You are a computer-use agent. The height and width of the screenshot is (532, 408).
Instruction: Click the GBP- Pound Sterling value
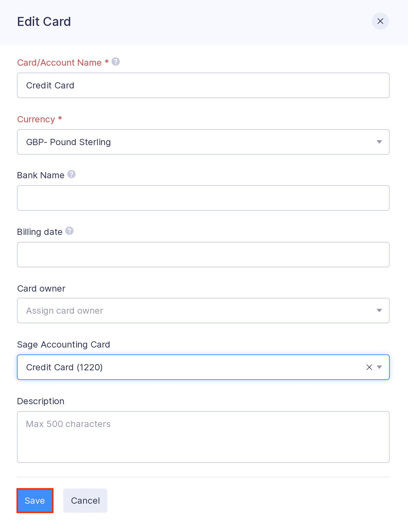coord(68,142)
